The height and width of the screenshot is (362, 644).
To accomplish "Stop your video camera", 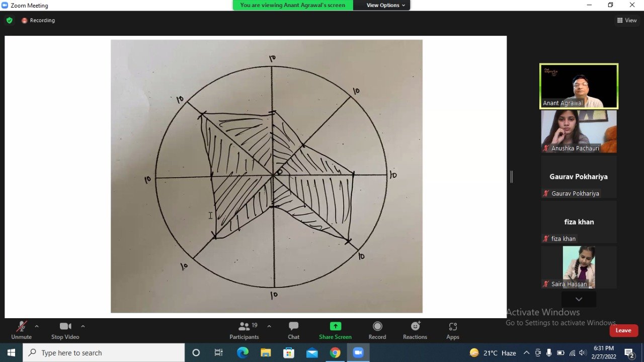I will click(65, 330).
